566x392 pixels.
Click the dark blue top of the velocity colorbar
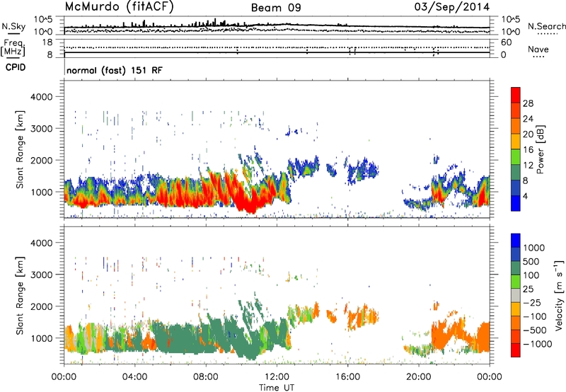pos(516,241)
